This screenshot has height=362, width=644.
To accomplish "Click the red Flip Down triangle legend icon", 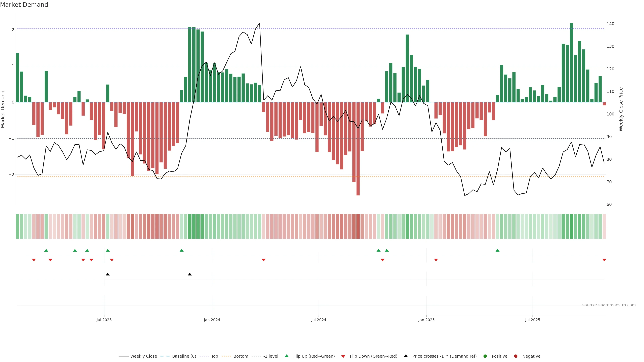I will click(x=343, y=356).
